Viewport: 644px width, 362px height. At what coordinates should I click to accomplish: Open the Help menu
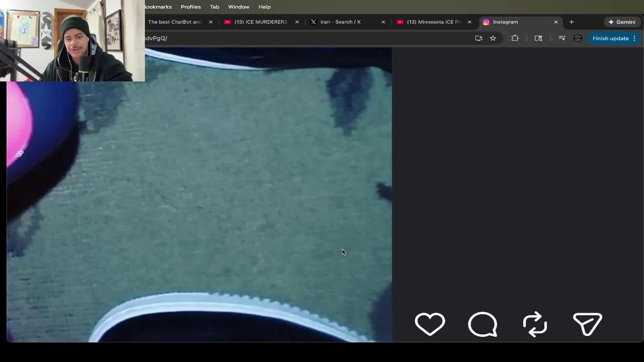265,7
